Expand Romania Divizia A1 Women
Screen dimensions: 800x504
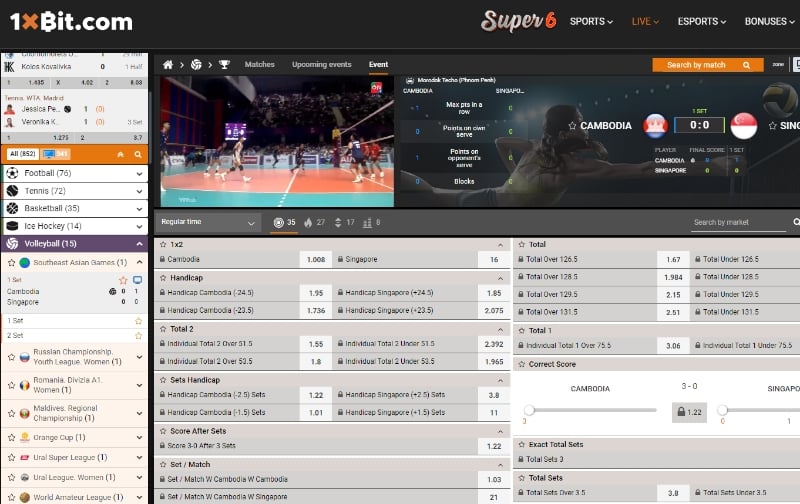point(139,385)
